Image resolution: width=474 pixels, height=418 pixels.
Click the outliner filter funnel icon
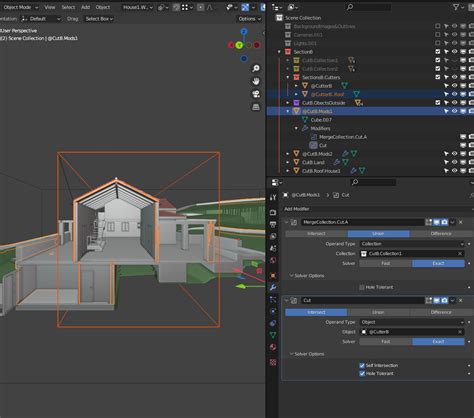[x=456, y=7]
